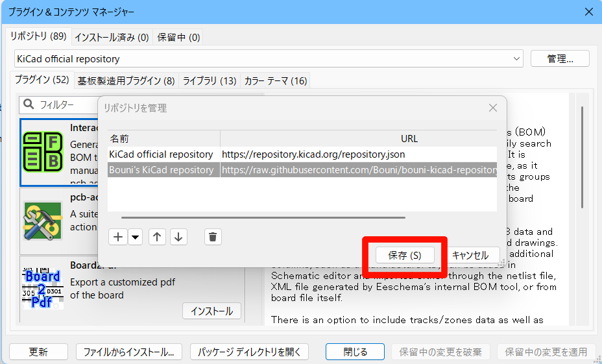Switch to the リポジトリ (89) tab
This screenshot has height=364, width=602.
point(38,36)
